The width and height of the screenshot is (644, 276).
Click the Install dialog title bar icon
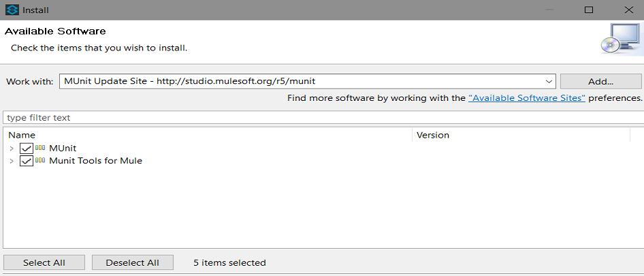(x=11, y=10)
